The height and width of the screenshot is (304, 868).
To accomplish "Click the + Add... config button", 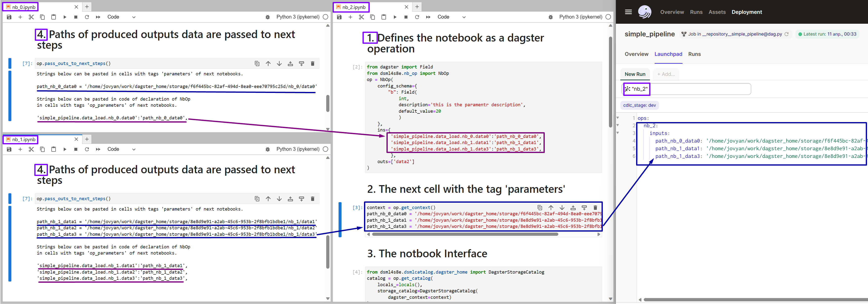I will click(666, 74).
